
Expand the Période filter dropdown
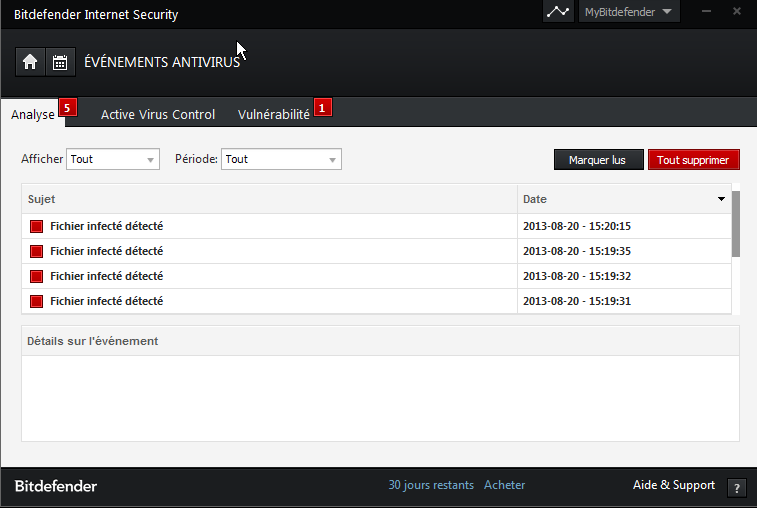281,159
